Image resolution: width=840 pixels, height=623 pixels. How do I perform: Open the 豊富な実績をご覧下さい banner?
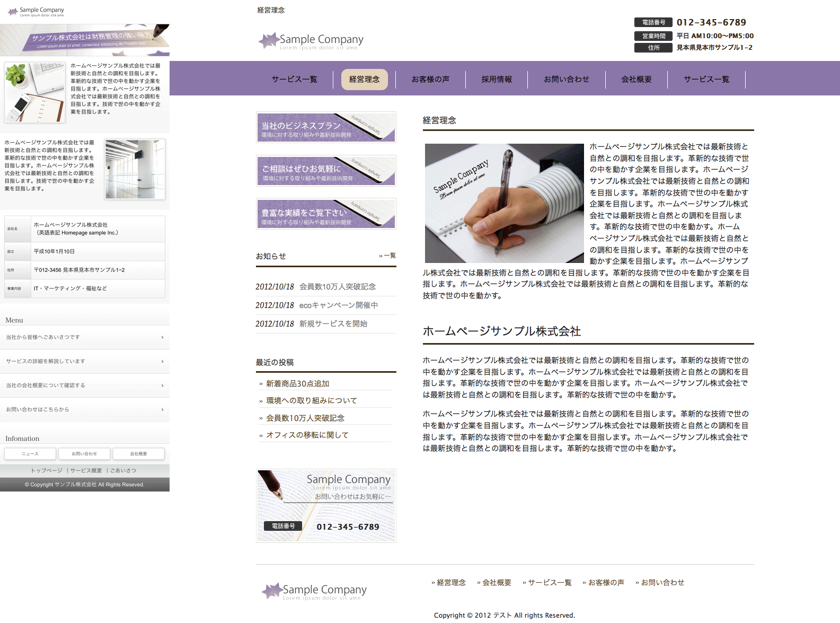pyautogui.click(x=326, y=214)
